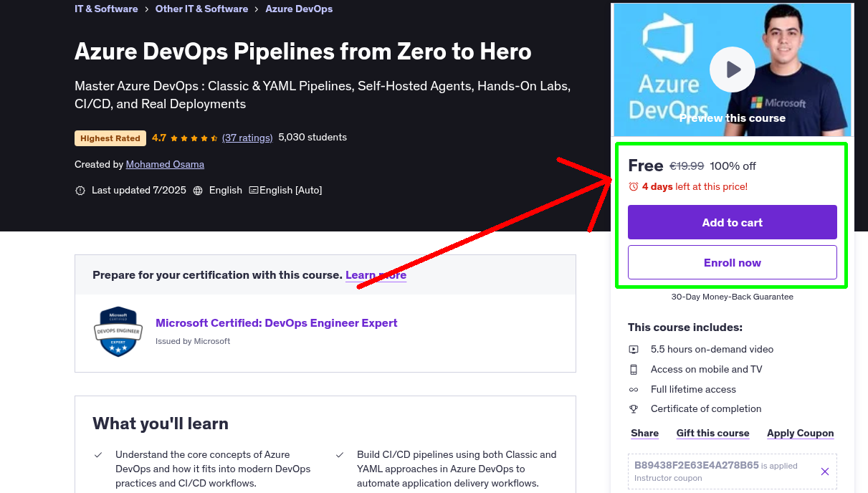Viewport: 868px width, 493px height.
Task: Click the What you'll learn heading
Action: click(161, 423)
